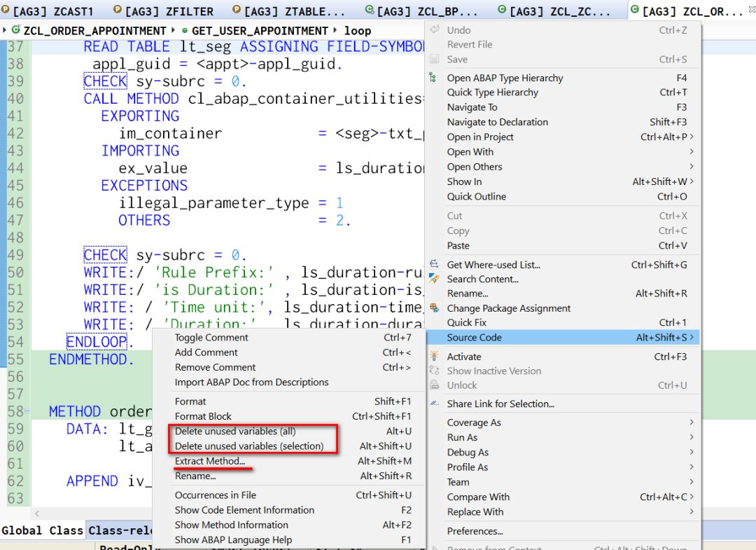The image size is (756, 550).
Task: Select Delete unused variables (selection)
Action: click(289, 446)
